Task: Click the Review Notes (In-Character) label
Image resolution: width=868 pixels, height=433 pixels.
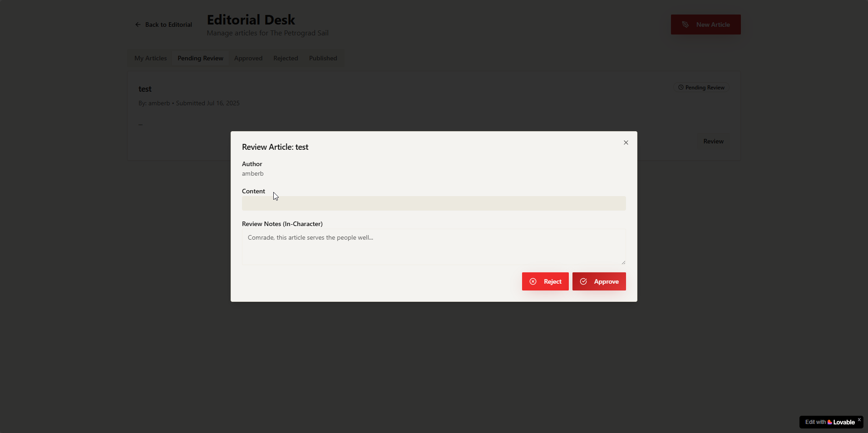Action: pyautogui.click(x=282, y=224)
